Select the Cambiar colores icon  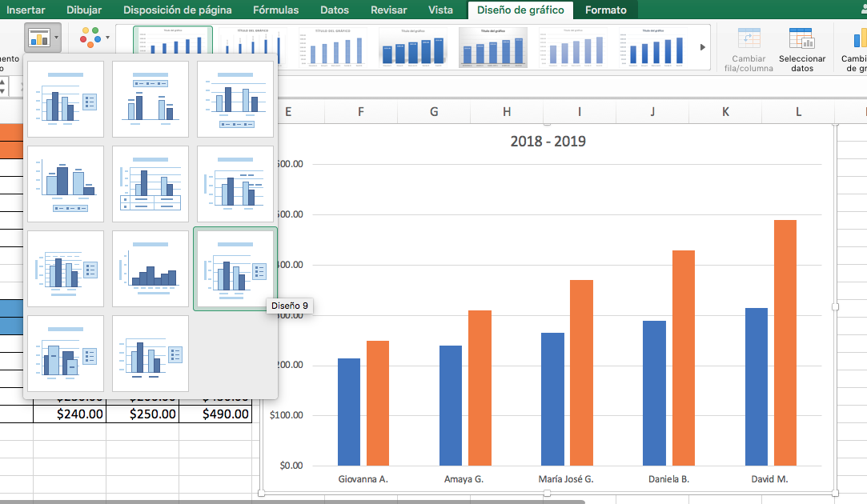[90, 38]
